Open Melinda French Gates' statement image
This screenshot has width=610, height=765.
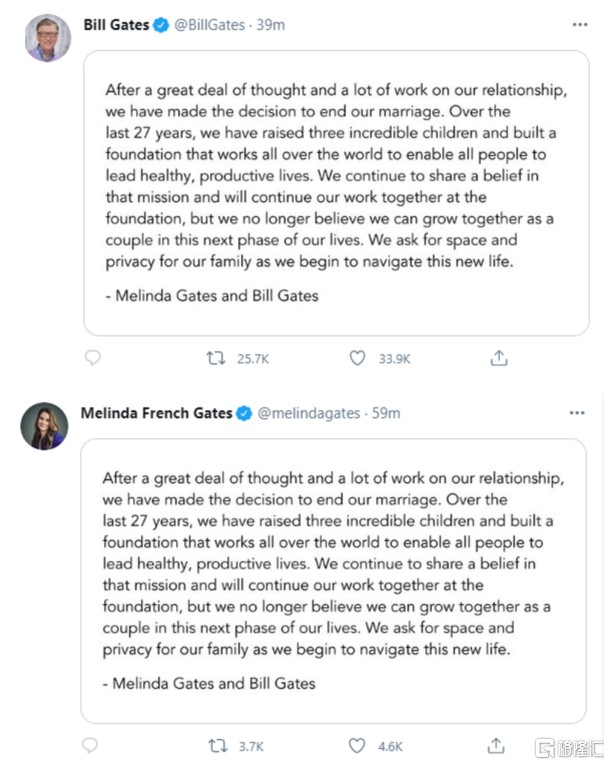[x=333, y=580]
